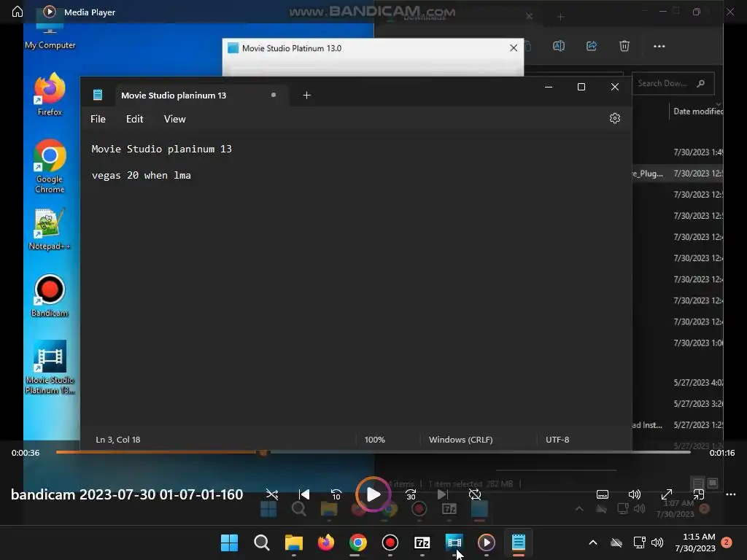
Task: Click the Share icon in the Explorer toolbar
Action: tap(592, 46)
